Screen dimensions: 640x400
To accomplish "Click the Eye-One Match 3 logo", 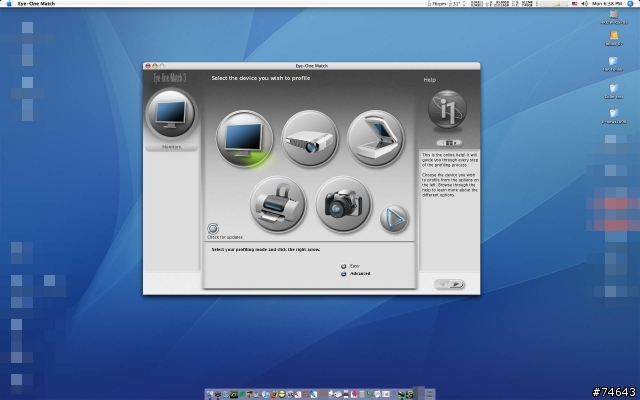I will [x=170, y=78].
